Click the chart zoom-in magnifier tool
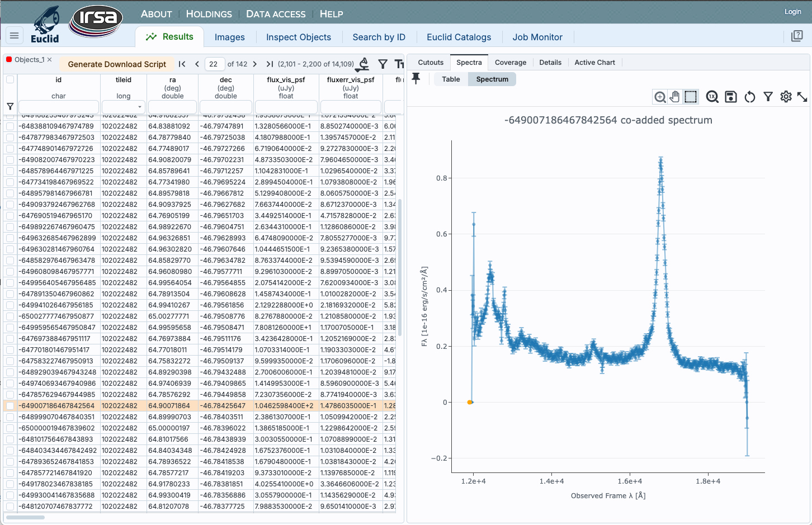This screenshot has width=812, height=525. pos(660,97)
